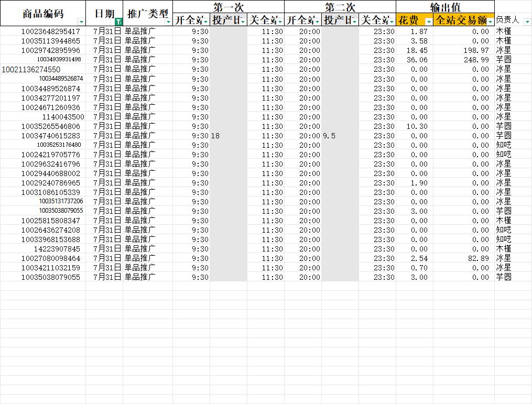
Task: Click product code 10027080098464
Action: pyautogui.click(x=50, y=258)
